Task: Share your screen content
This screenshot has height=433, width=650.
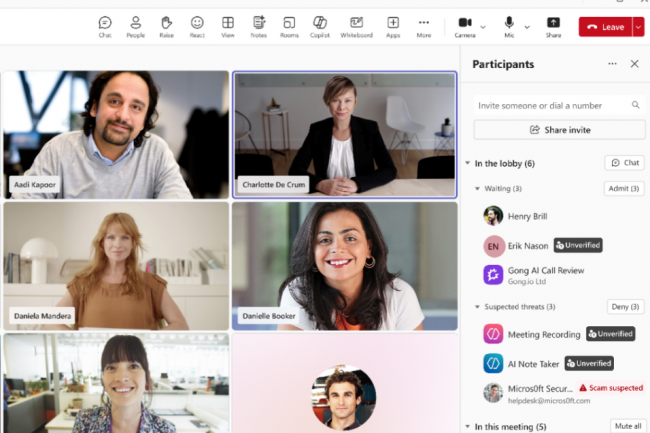Action: (553, 27)
